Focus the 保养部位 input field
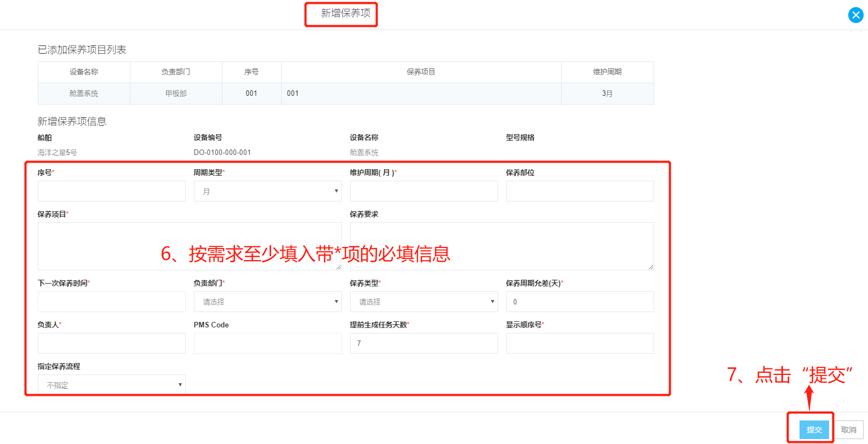868x444 pixels. tap(580, 191)
